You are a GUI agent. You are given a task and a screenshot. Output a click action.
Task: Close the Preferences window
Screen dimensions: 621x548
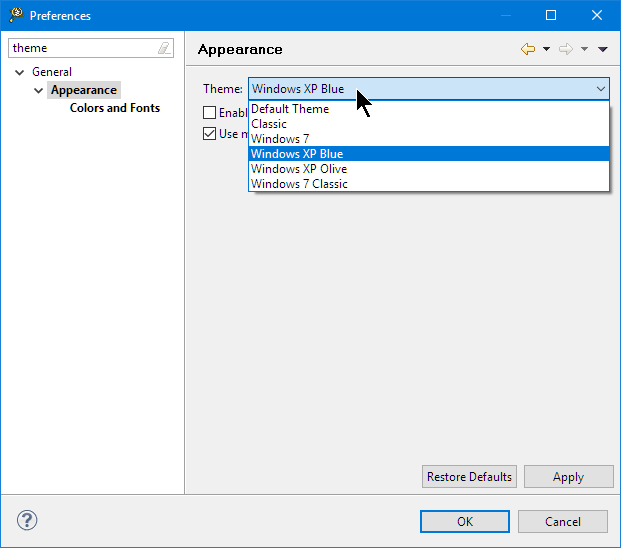[597, 15]
